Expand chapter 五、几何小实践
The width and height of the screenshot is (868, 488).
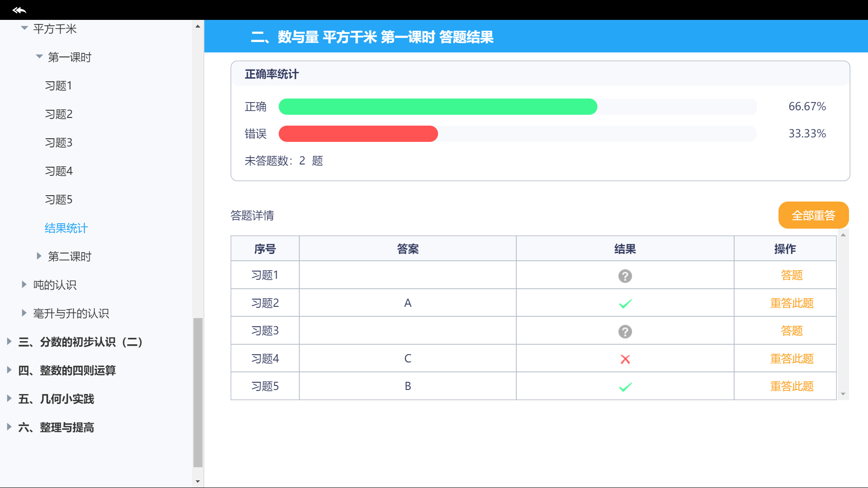pos(9,399)
